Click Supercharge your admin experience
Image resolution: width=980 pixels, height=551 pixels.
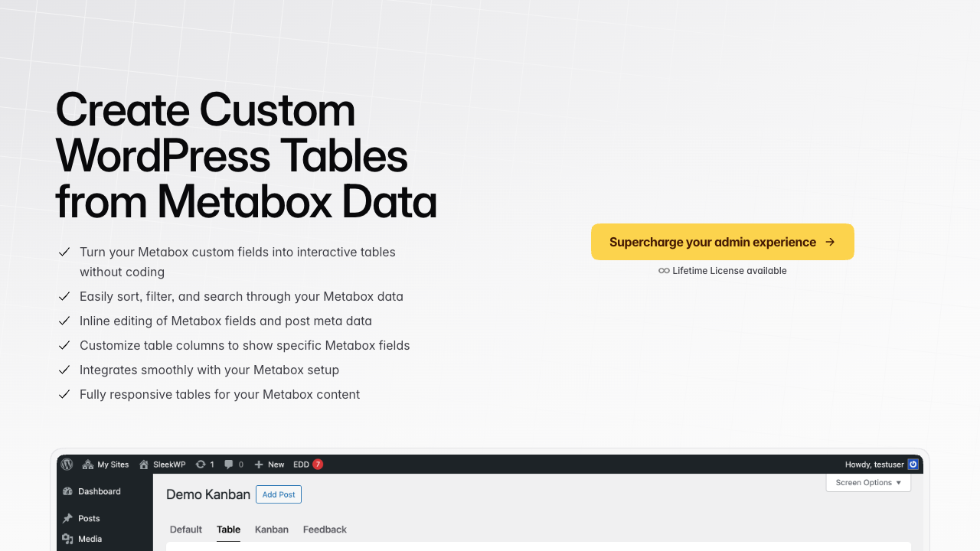click(x=722, y=242)
